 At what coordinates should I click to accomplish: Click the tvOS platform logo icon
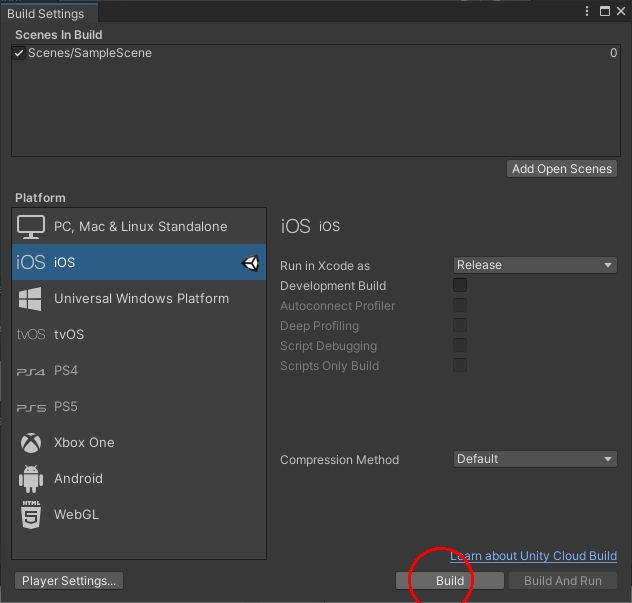tap(31, 335)
